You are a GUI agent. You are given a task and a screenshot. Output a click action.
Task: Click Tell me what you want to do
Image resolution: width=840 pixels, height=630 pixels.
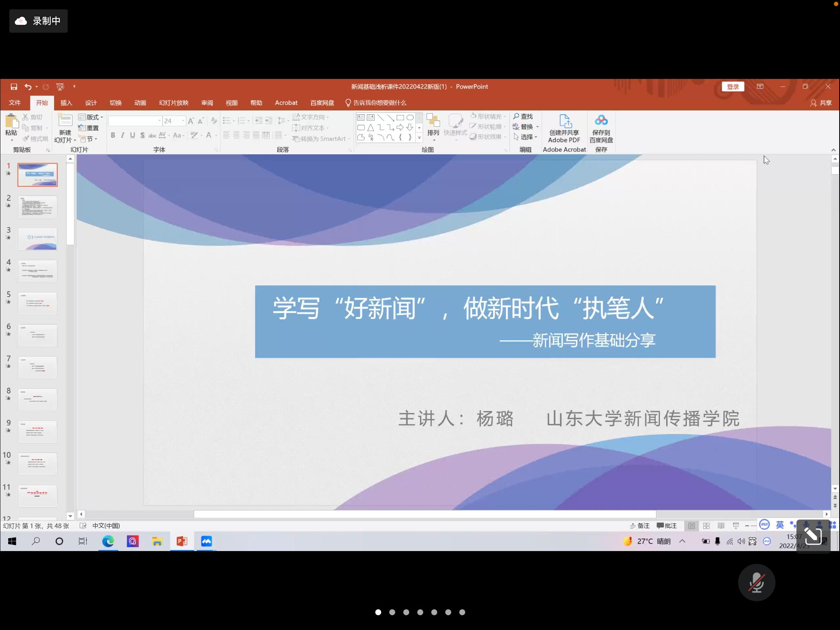(376, 103)
